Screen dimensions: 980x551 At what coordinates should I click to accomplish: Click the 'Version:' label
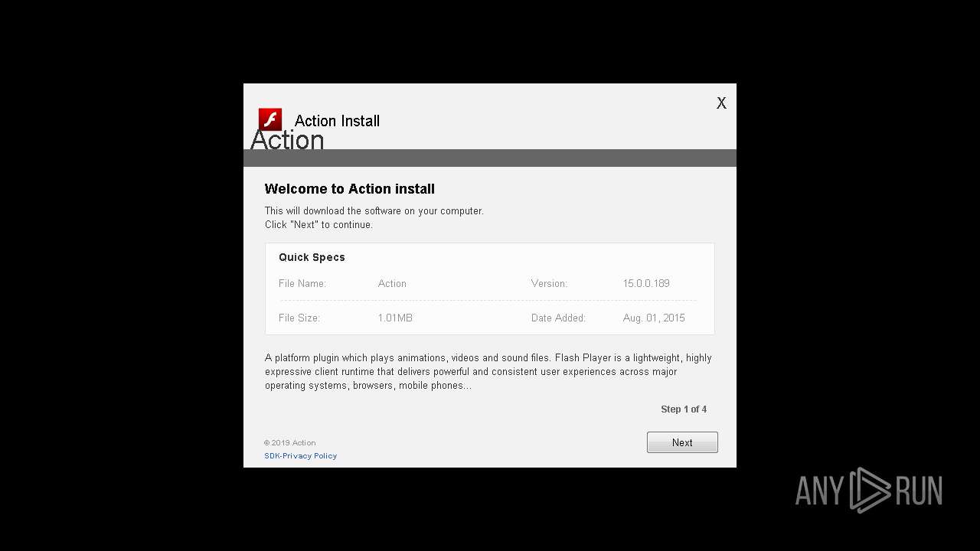(x=549, y=283)
